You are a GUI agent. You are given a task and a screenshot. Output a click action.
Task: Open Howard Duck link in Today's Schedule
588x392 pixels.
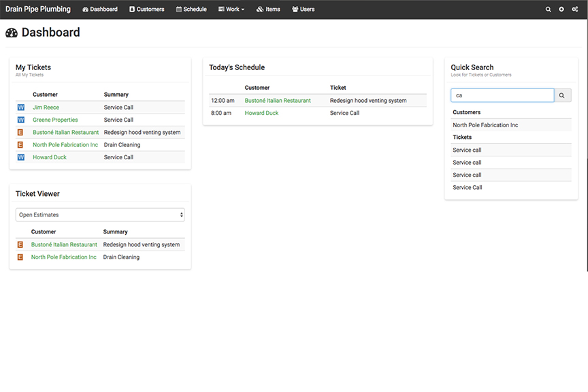tap(261, 113)
